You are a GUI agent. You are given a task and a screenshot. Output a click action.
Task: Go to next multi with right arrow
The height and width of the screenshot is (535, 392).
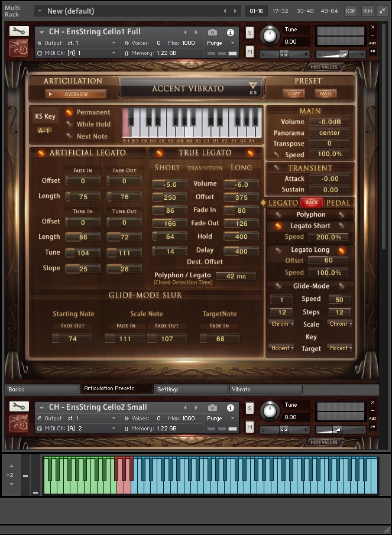coord(235,11)
